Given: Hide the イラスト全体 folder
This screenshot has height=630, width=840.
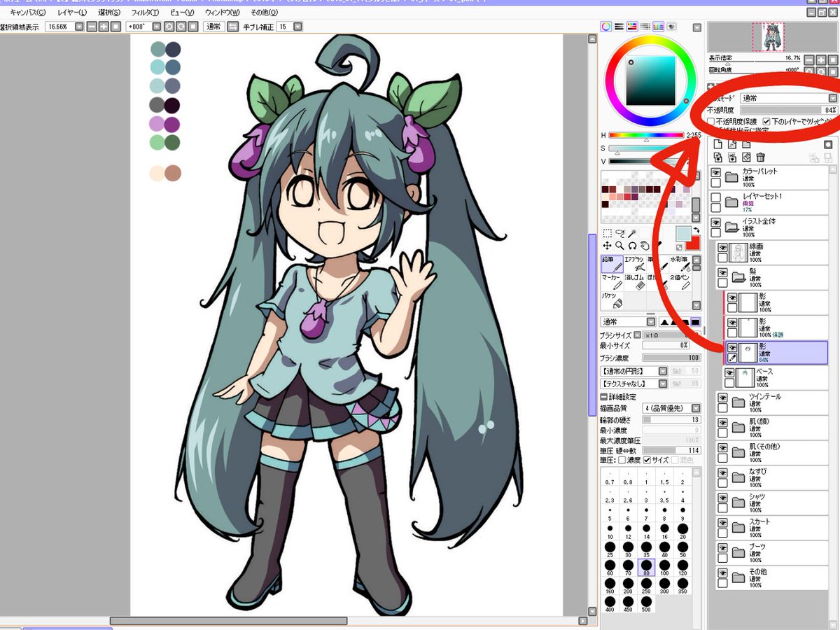Looking at the screenshot, I should 715,223.
